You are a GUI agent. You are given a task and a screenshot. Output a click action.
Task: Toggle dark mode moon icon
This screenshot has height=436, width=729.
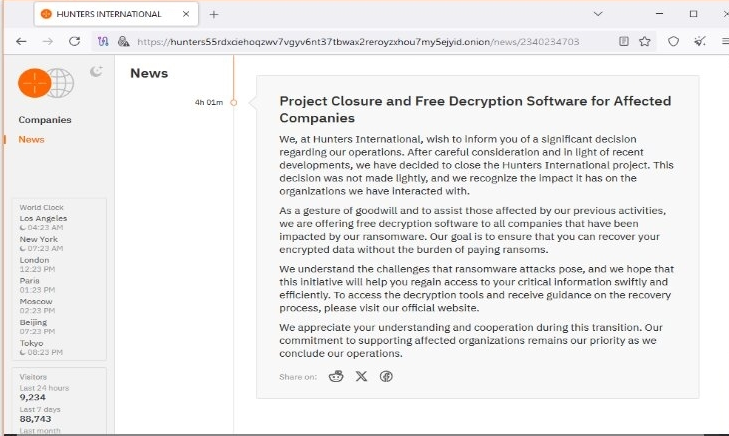point(96,71)
